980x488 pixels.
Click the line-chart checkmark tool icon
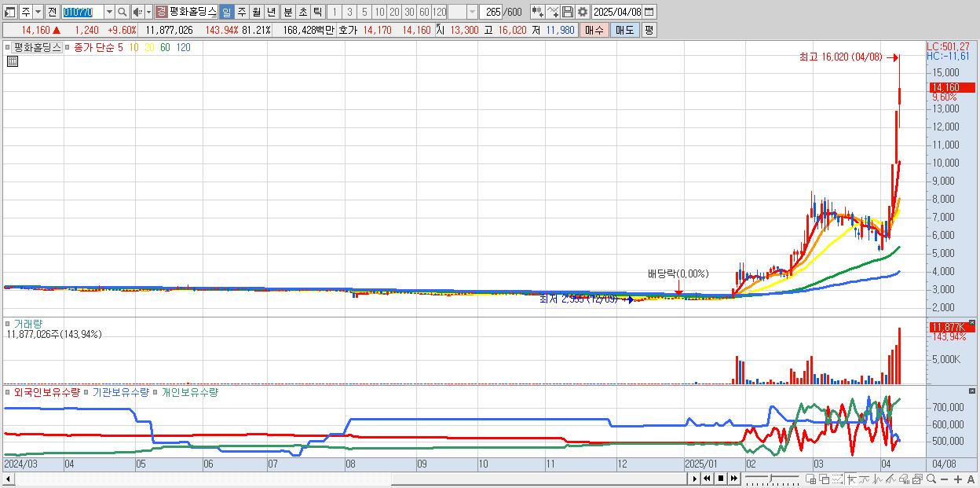553,12
